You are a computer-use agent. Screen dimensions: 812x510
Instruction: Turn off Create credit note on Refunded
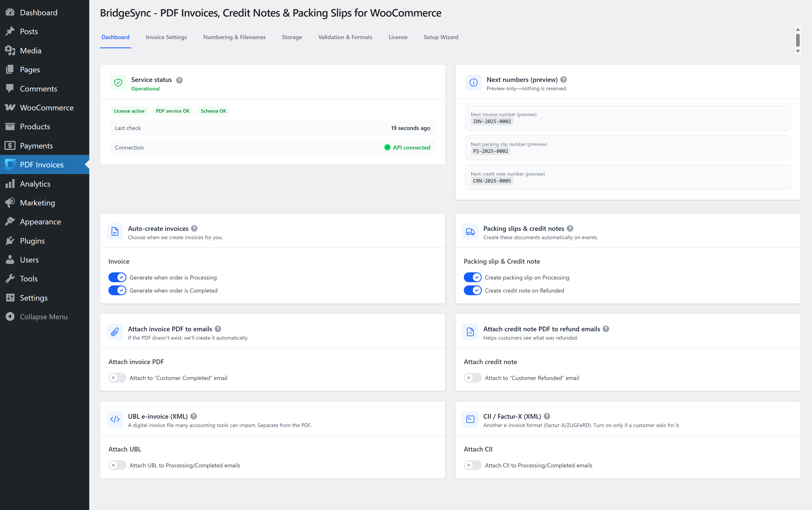[472, 290]
